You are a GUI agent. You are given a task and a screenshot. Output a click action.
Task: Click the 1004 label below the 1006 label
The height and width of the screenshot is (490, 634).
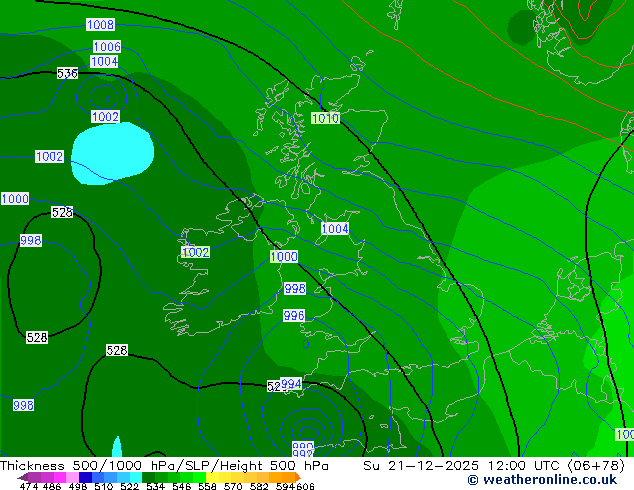point(104,61)
